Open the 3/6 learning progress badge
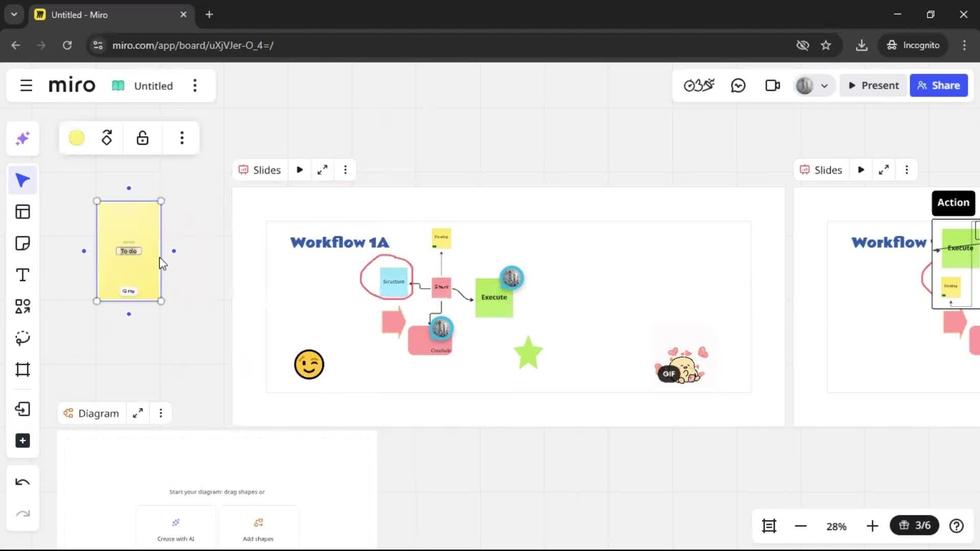Image resolution: width=980 pixels, height=551 pixels. 914,525
